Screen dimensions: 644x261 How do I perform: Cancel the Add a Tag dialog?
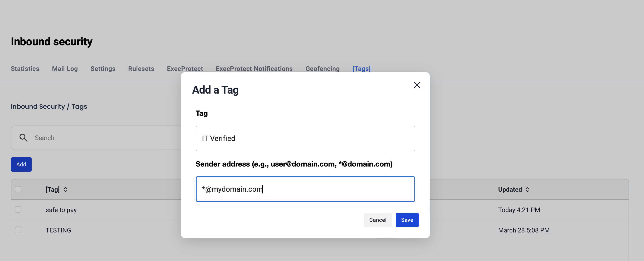coord(378,220)
